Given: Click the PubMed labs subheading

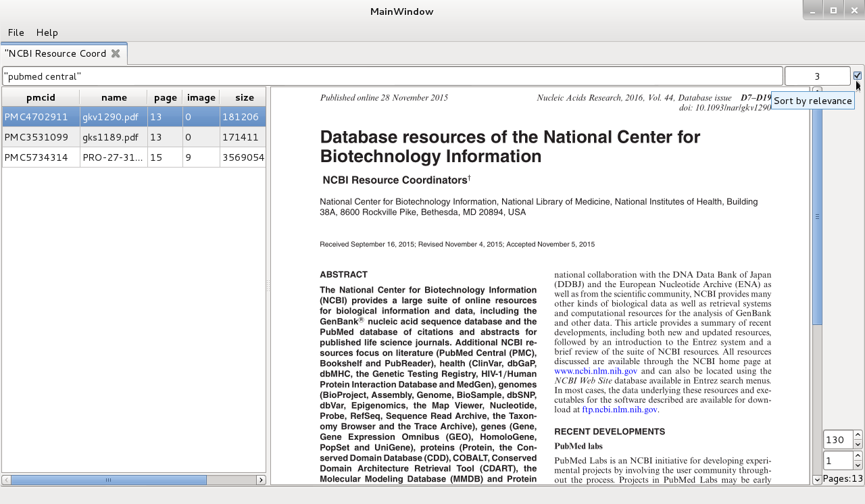Looking at the screenshot, I should pos(578,446).
